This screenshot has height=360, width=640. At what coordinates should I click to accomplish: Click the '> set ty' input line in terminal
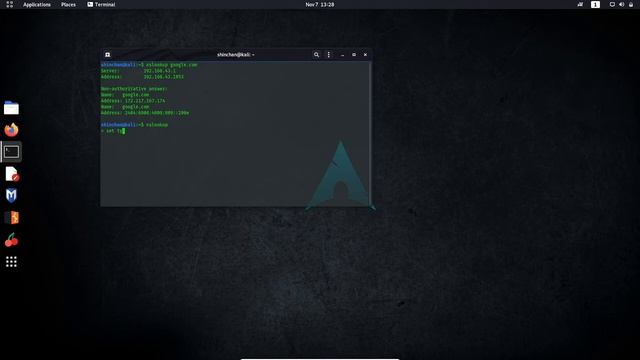pyautogui.click(x=113, y=131)
